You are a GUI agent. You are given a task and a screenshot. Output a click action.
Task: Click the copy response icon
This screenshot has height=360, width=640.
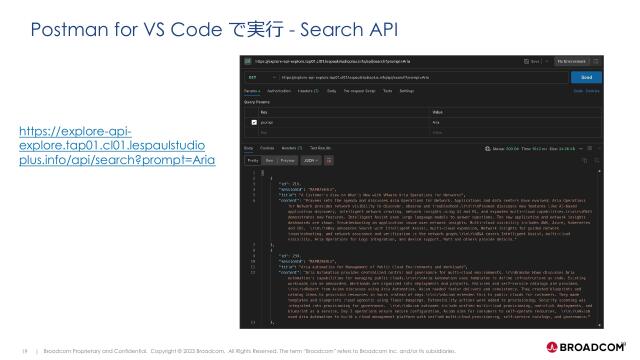pos(585,160)
